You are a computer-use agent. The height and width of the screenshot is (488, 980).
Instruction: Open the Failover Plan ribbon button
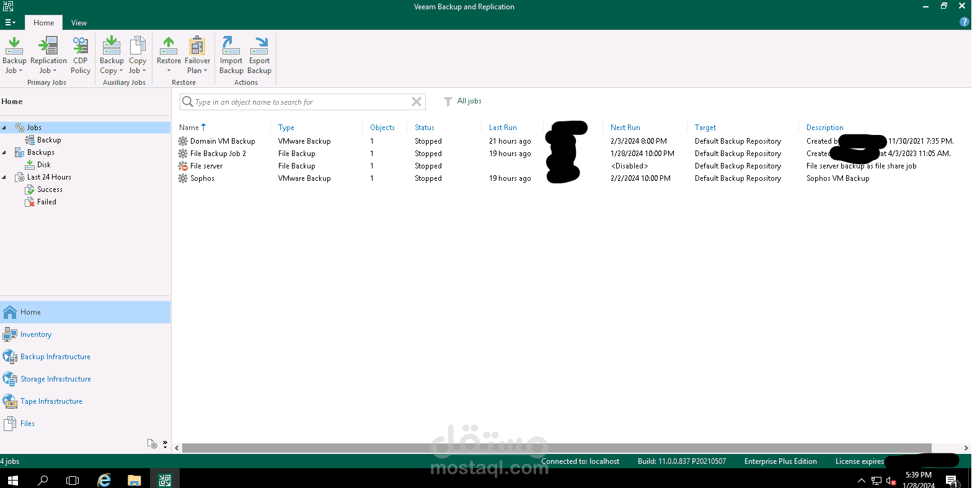pyautogui.click(x=197, y=55)
